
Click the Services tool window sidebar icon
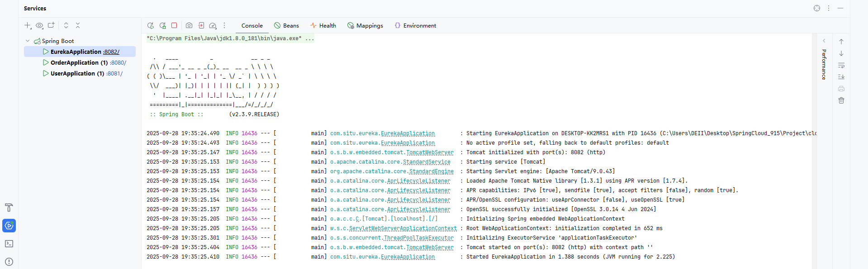(x=9, y=226)
